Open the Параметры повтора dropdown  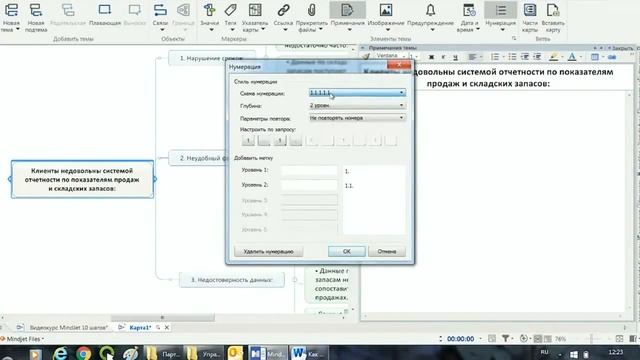coord(357,118)
